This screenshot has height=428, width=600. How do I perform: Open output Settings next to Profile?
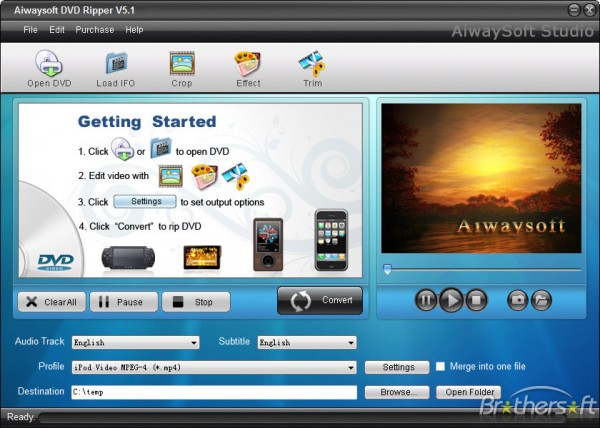point(397,368)
